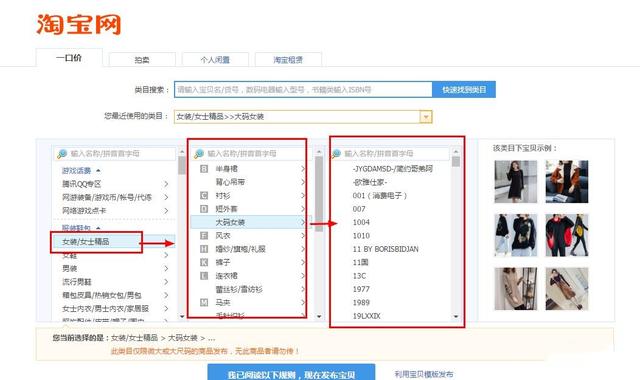Select brand 1004
Image resolution: width=640 pixels, height=380 pixels.
pyautogui.click(x=361, y=222)
